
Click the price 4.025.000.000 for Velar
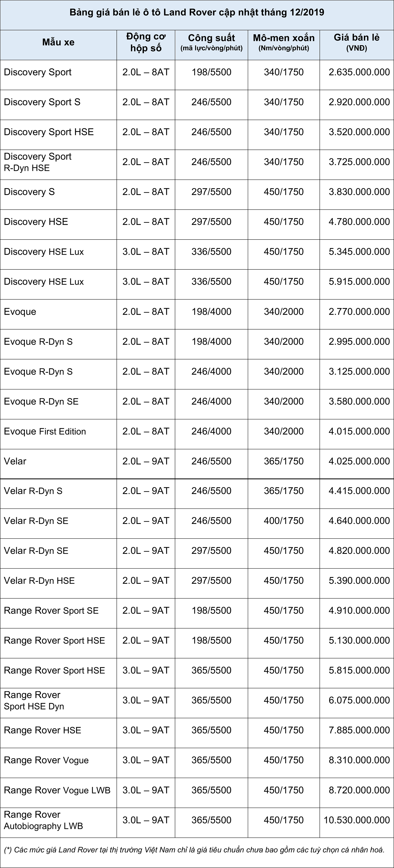(359, 461)
